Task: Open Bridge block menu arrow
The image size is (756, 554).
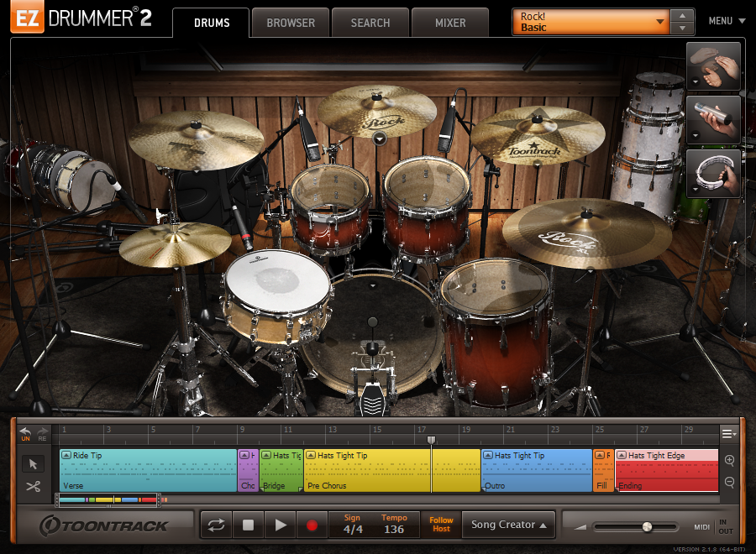Action: [x=266, y=455]
